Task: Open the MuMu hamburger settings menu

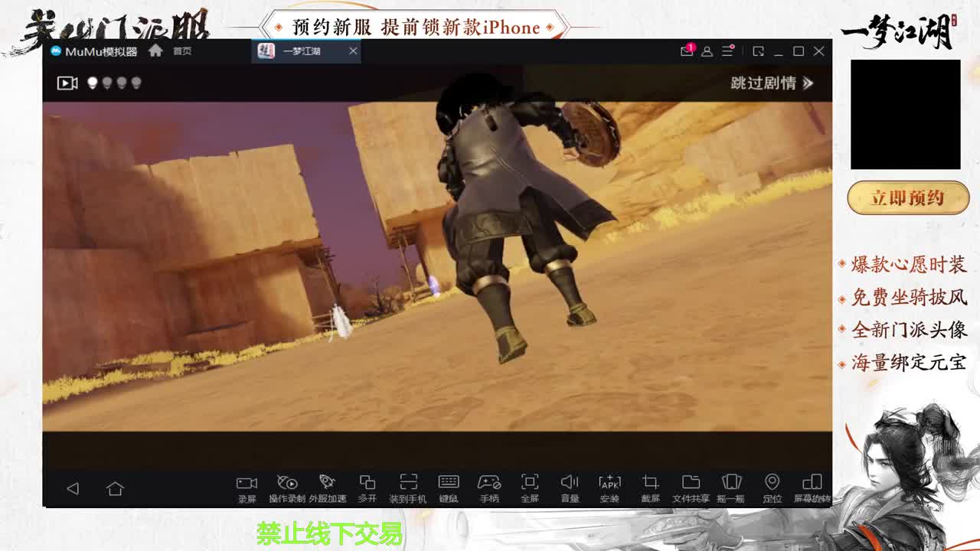Action: (x=730, y=51)
